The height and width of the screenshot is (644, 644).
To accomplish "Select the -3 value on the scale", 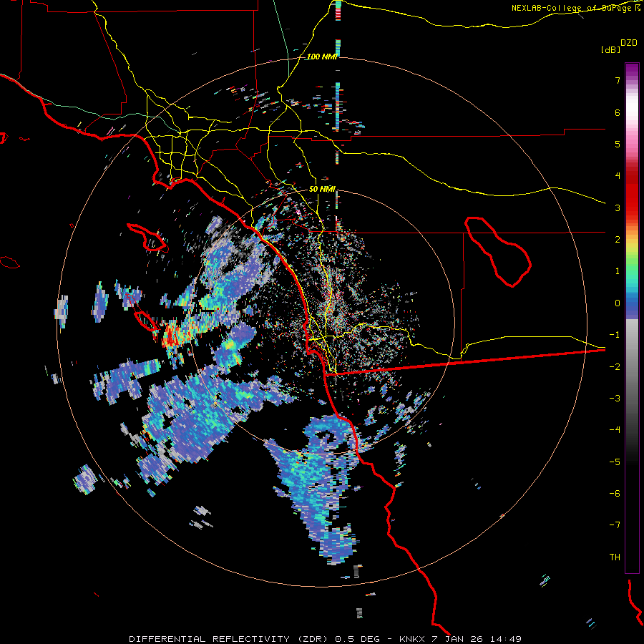I will [615, 399].
